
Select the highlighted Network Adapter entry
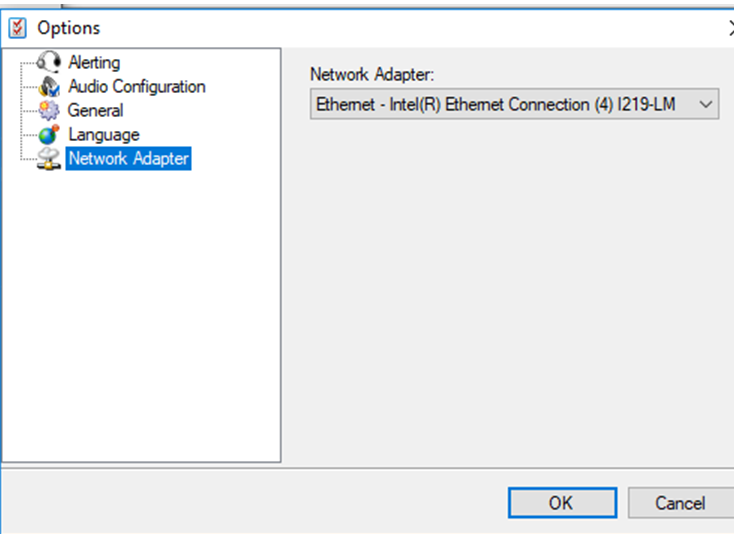128,159
